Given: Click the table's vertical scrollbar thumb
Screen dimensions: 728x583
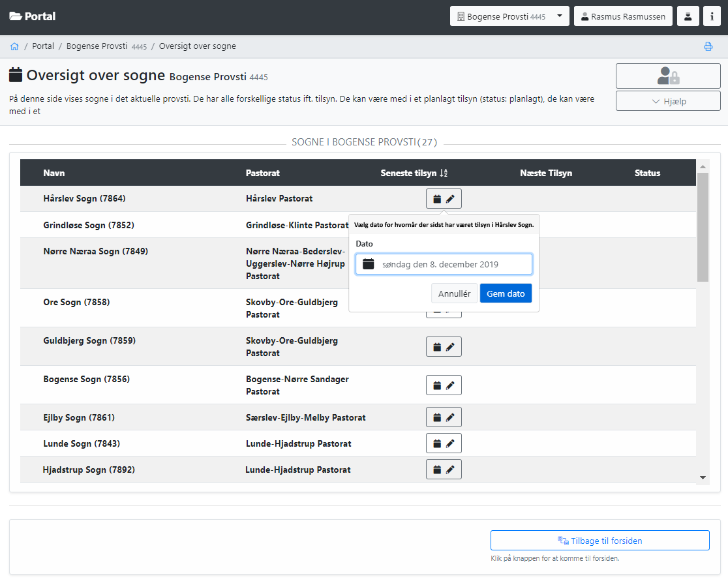Looking at the screenshot, I should click(703, 226).
